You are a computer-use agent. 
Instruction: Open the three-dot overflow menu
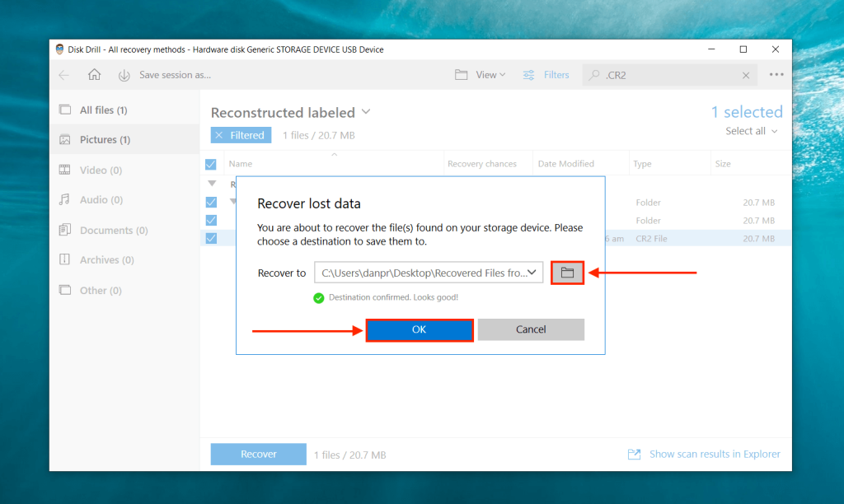pos(775,74)
